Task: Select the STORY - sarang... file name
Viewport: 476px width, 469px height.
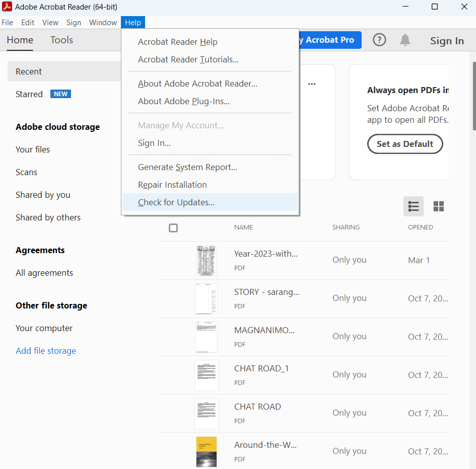Action: click(266, 292)
